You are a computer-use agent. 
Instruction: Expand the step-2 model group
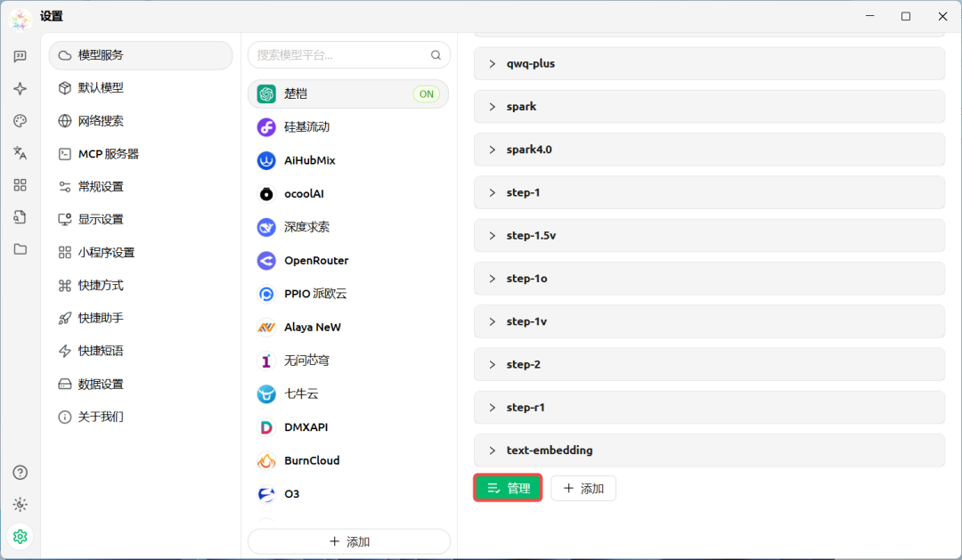[709, 364]
